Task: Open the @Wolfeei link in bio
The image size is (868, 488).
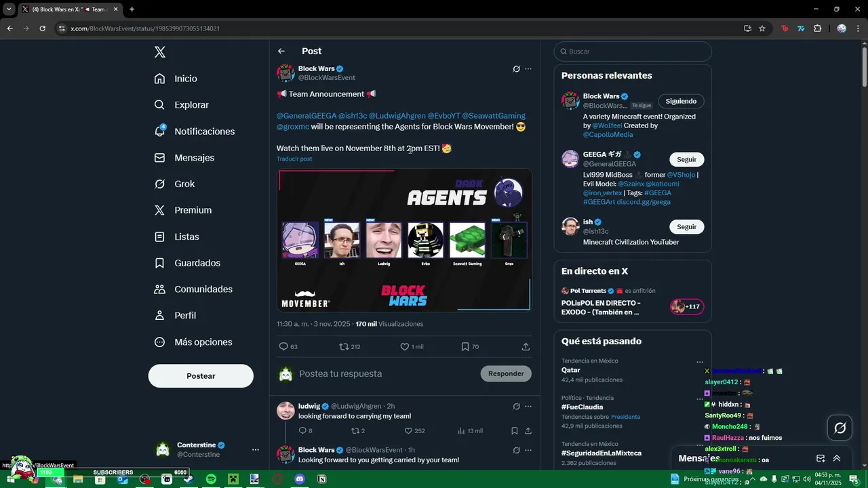Action: (x=608, y=125)
